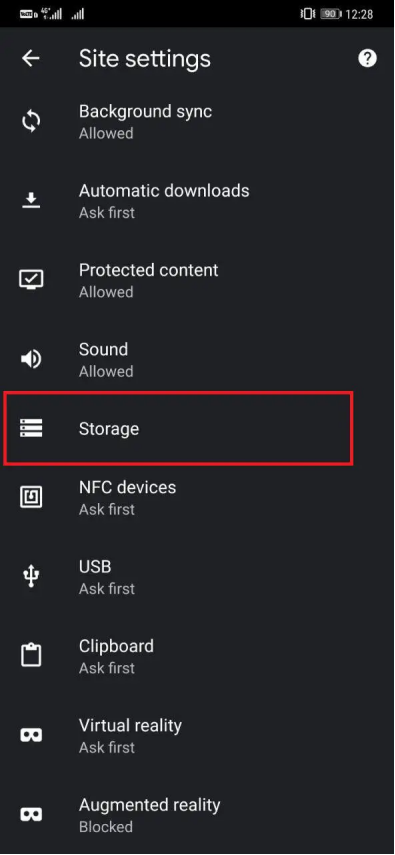This screenshot has height=855, width=395.
Task: Tap the NFC devices icon
Action: (31, 497)
